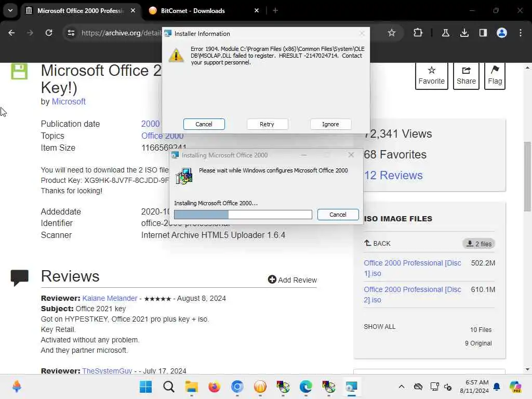Open Firefox from the taskbar
532x399 pixels.
[214, 387]
